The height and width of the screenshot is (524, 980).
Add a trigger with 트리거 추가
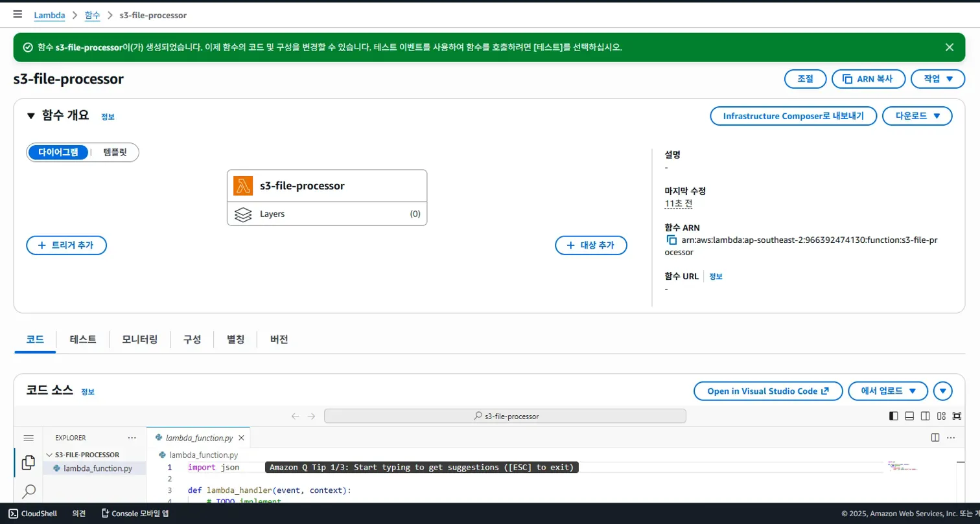(66, 245)
